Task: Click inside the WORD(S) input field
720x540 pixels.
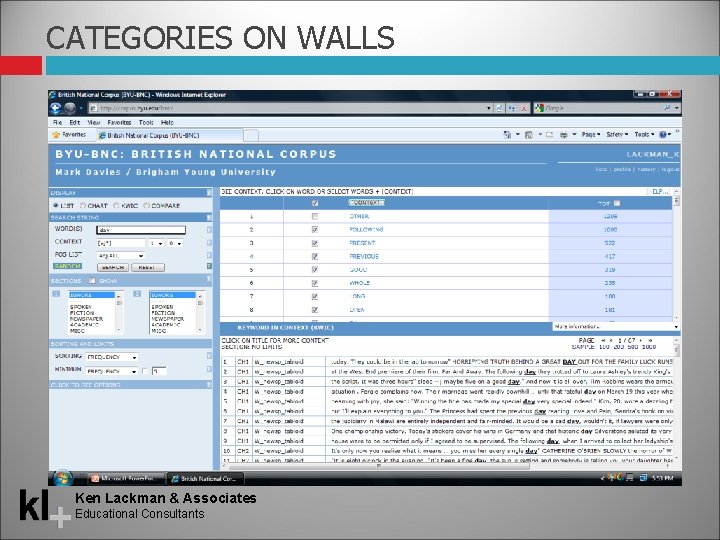Action: point(141,230)
